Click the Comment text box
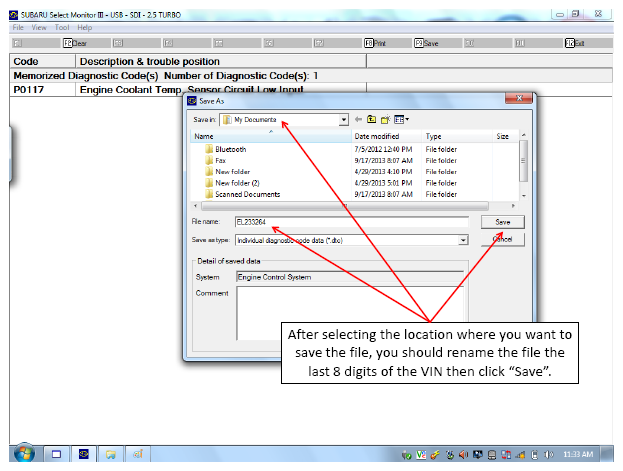Viewport: 623px width, 471px height. [350, 313]
